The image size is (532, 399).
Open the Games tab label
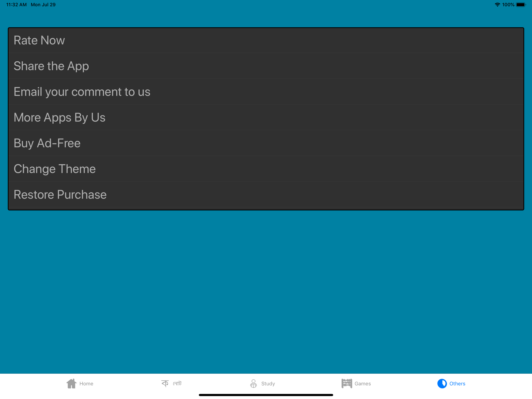point(362,384)
